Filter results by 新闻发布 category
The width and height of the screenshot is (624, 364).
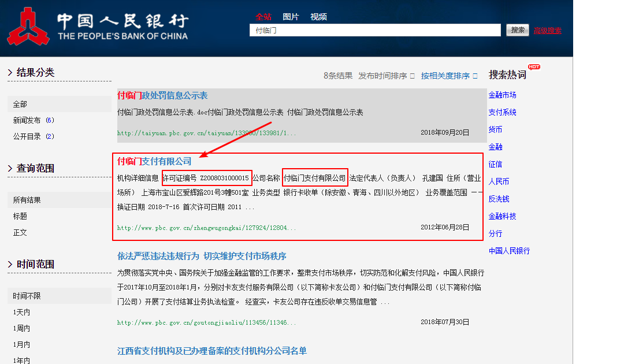point(26,120)
